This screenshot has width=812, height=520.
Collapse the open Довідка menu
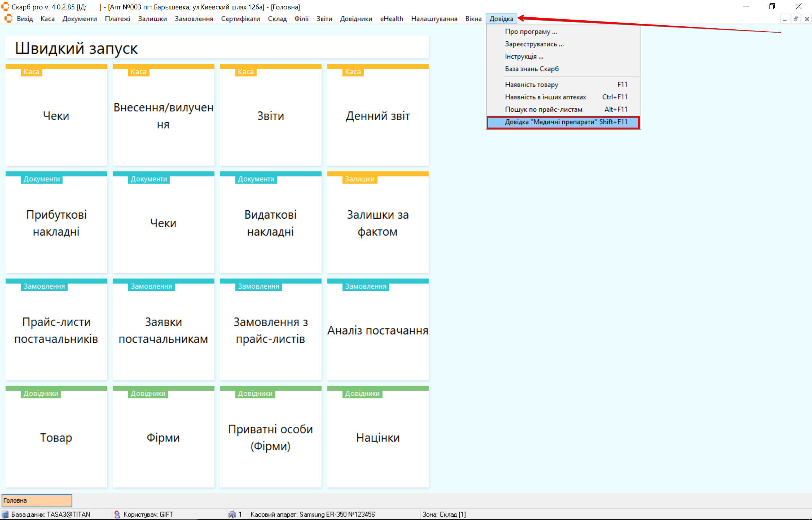point(501,19)
